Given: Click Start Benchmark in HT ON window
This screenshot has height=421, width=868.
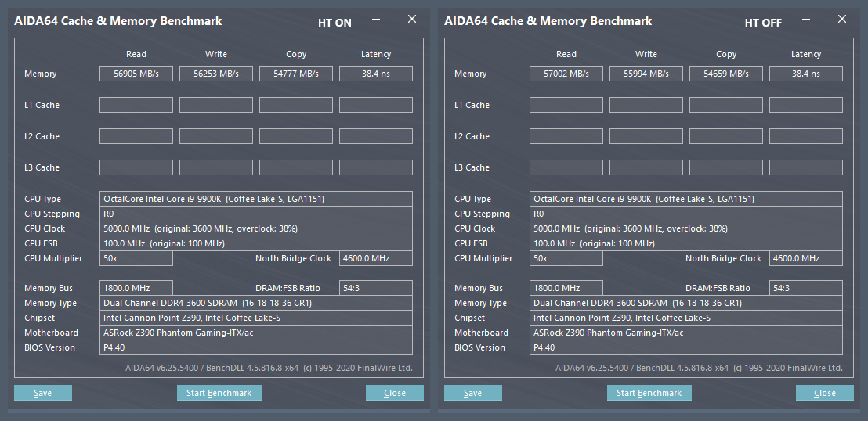Looking at the screenshot, I should click(x=219, y=393).
